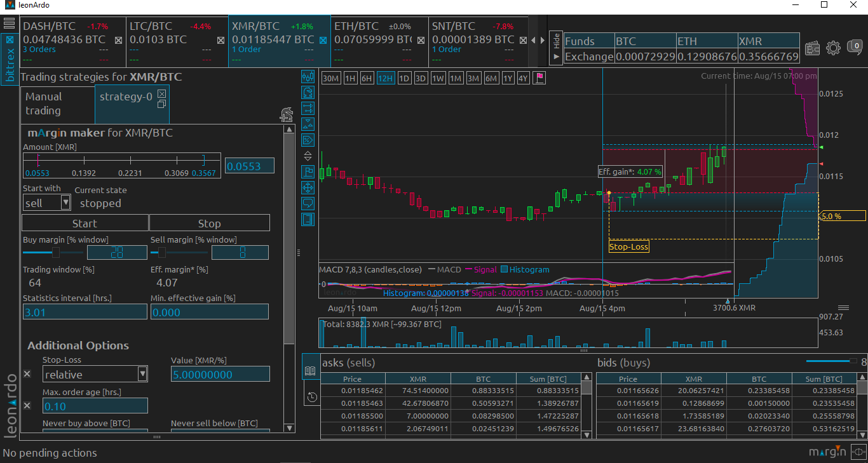Open the Bitcoin wallet icon
This screenshot has height=463, width=868.
pos(812,48)
